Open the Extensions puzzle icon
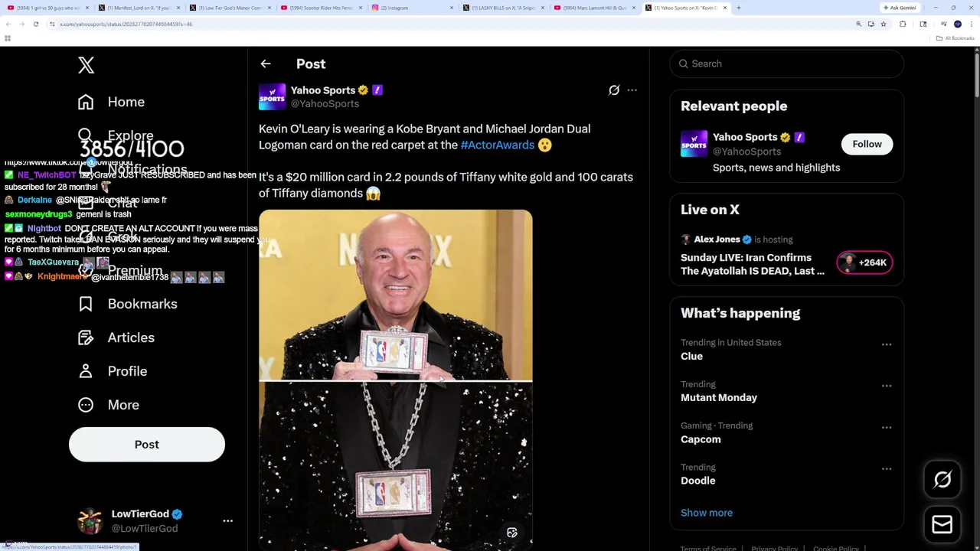 pyautogui.click(x=903, y=24)
